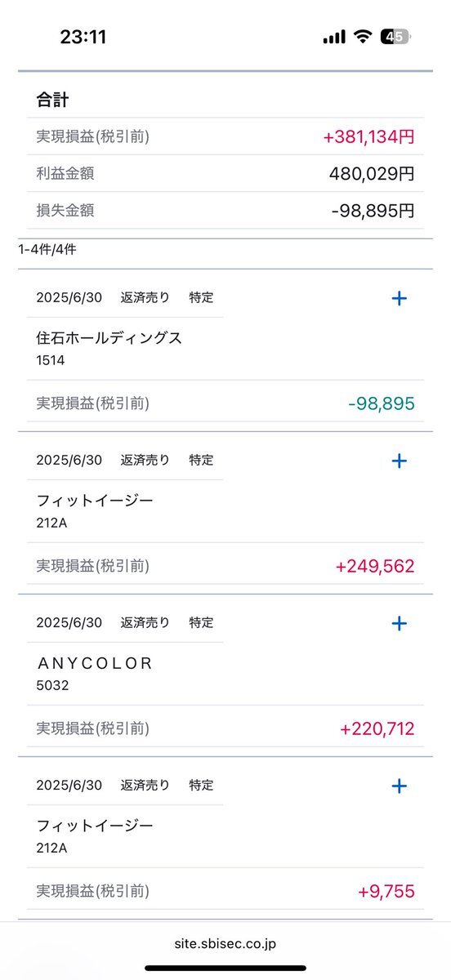Tap the stock code 5032

point(52,685)
